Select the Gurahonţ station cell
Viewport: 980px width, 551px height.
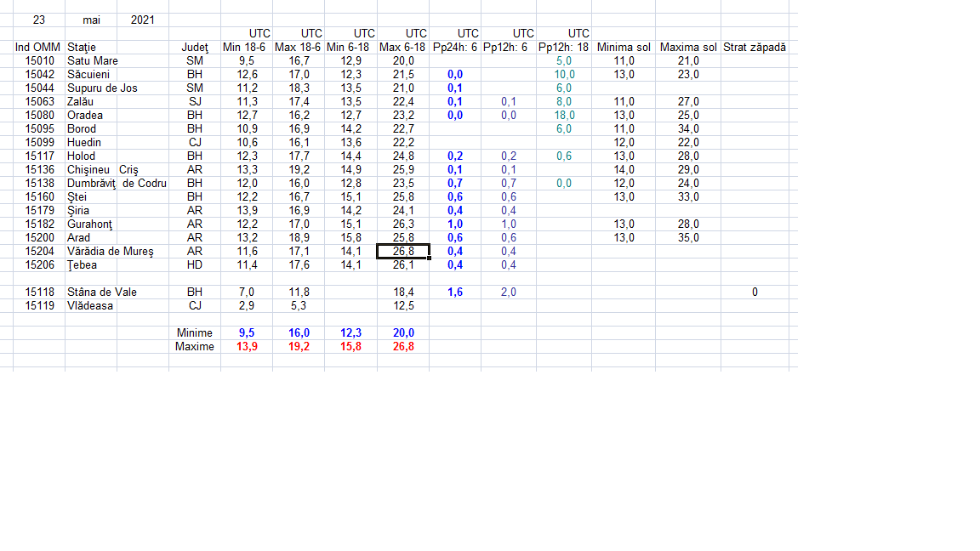(x=89, y=224)
